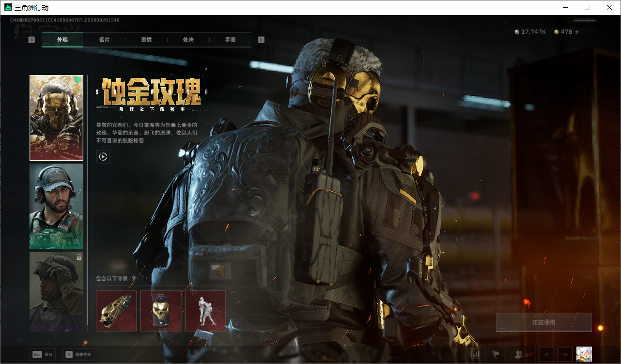The image size is (621, 364).
Task: Click the H 隐藏界面 button
Action: [77, 354]
